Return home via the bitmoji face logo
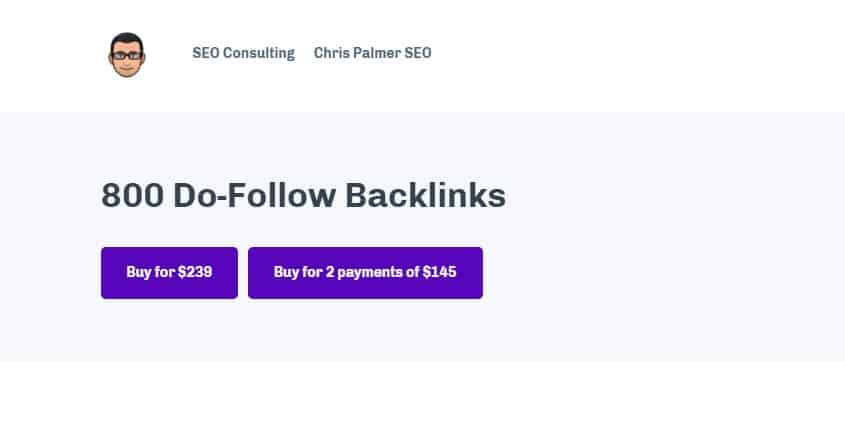Screen dimensions: 845x424 click(x=127, y=54)
